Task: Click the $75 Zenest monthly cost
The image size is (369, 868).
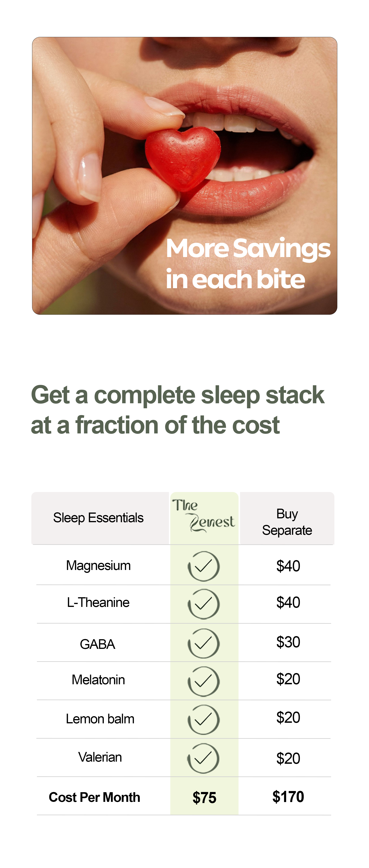Action: [204, 798]
